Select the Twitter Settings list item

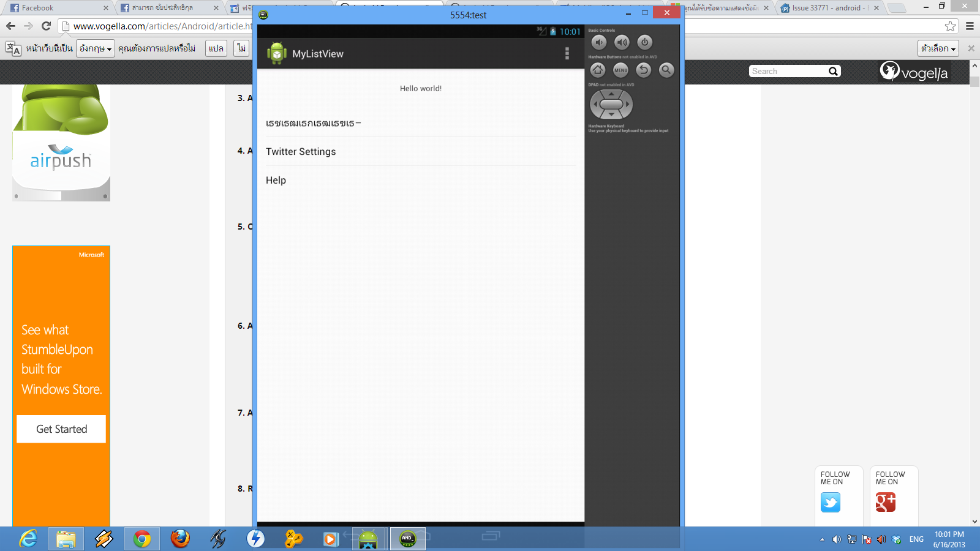(x=421, y=152)
